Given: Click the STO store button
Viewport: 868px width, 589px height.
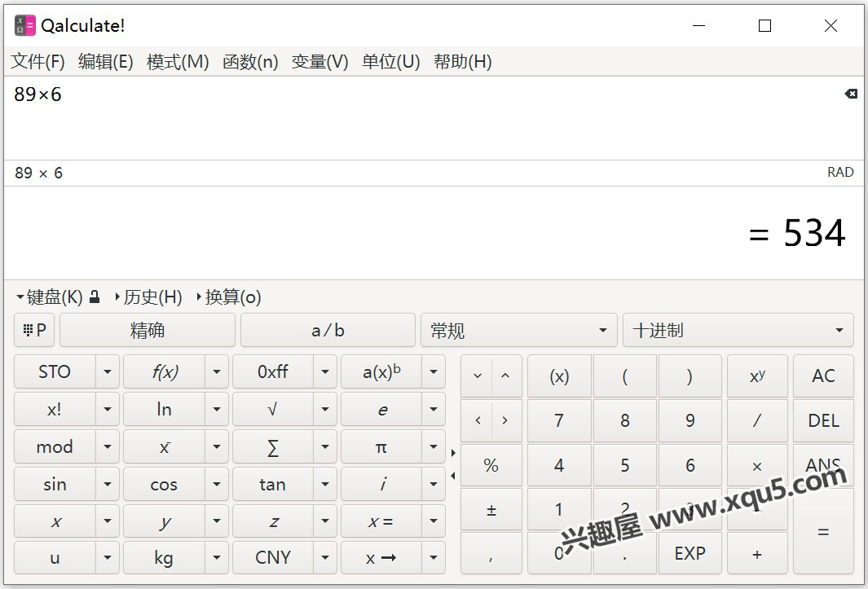Looking at the screenshot, I should tap(55, 372).
